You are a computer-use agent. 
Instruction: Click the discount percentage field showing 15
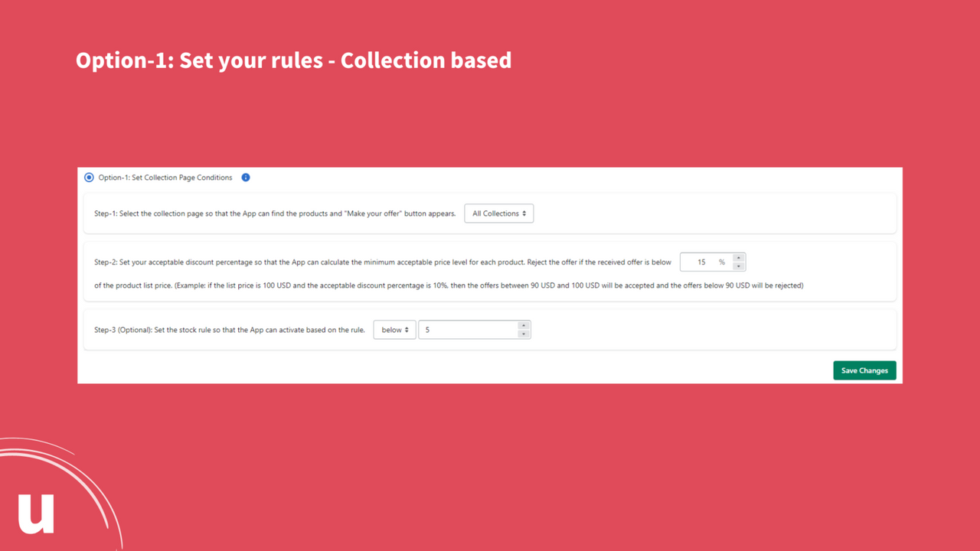tap(706, 262)
